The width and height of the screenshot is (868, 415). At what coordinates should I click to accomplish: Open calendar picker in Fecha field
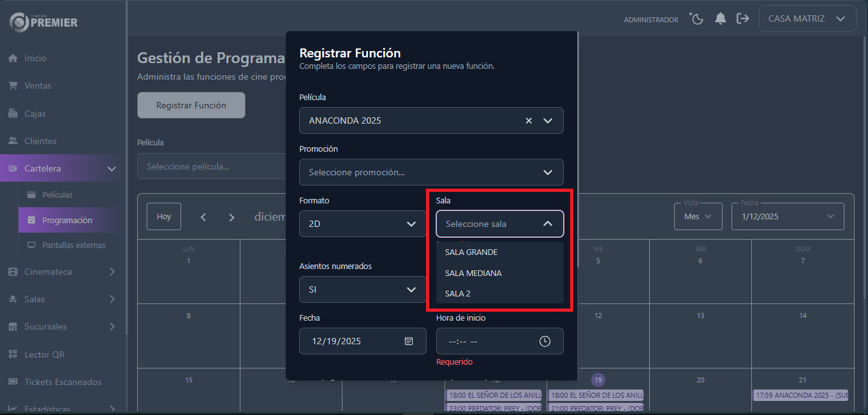pyautogui.click(x=409, y=341)
